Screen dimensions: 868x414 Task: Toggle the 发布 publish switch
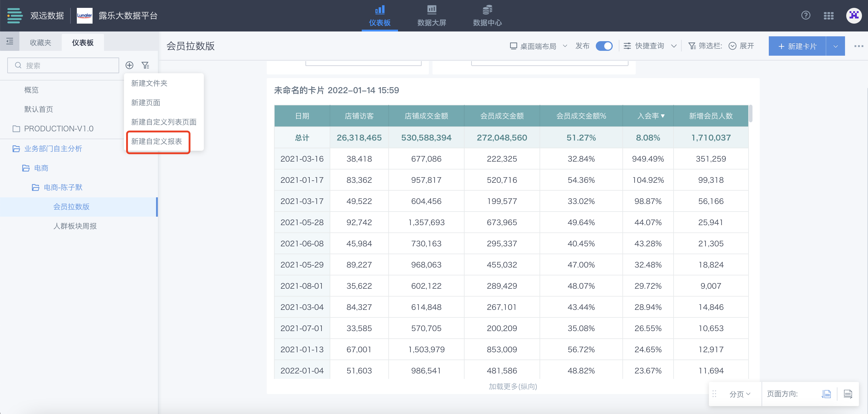[x=604, y=46]
